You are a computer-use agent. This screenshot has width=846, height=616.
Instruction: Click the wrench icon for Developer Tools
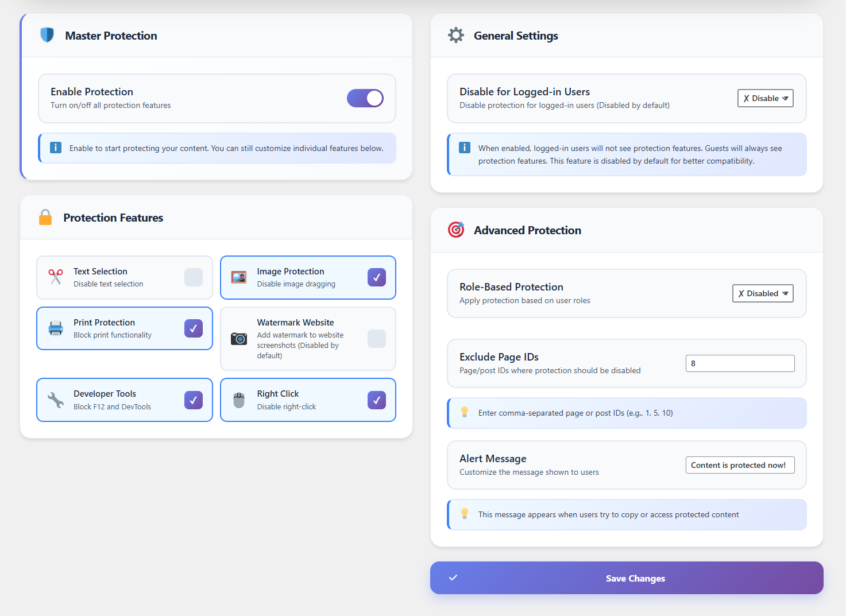55,400
